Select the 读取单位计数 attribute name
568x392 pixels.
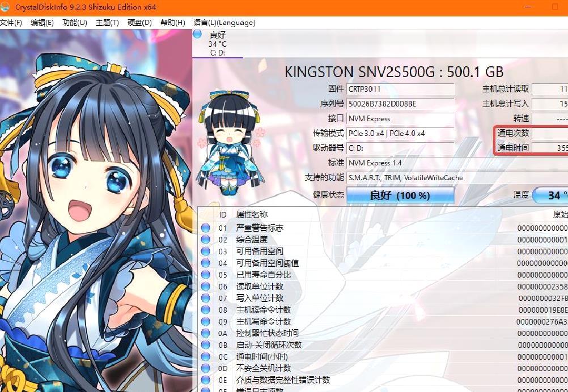tap(260, 286)
